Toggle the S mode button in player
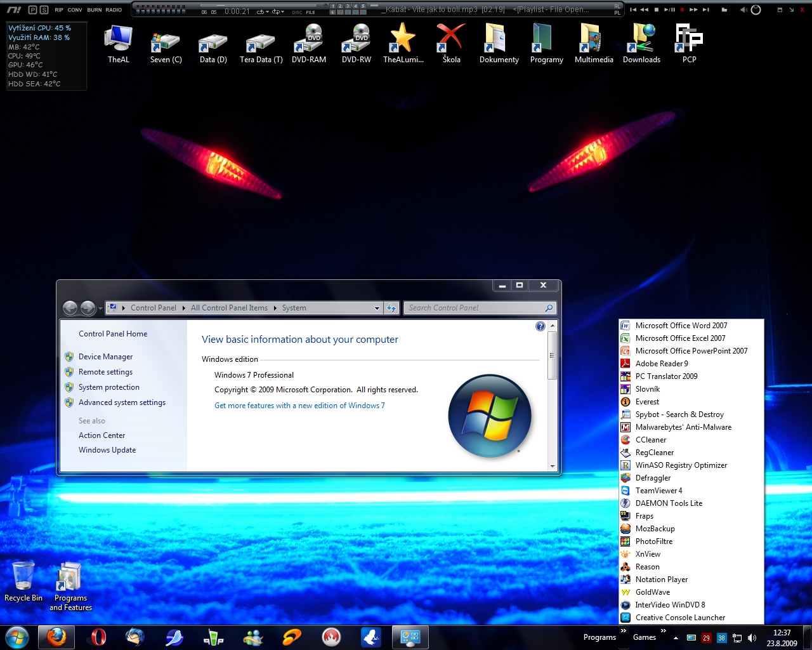The image size is (812, 650). [44, 10]
